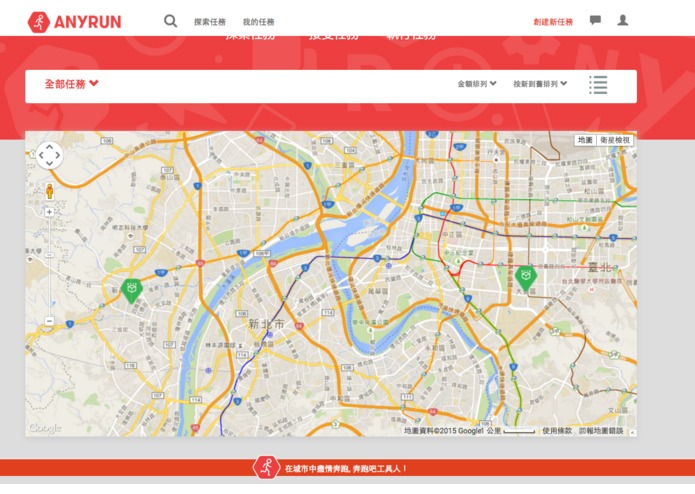Click the runner icon in the footer banner
This screenshot has width=695, height=494.
coord(266,467)
